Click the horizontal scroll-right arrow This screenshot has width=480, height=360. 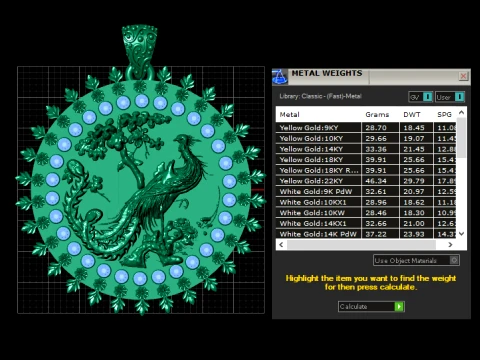point(450,245)
